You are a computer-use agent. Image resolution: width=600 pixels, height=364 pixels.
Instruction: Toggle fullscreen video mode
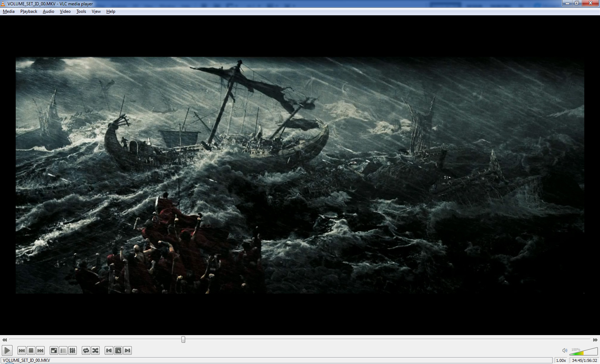54,350
